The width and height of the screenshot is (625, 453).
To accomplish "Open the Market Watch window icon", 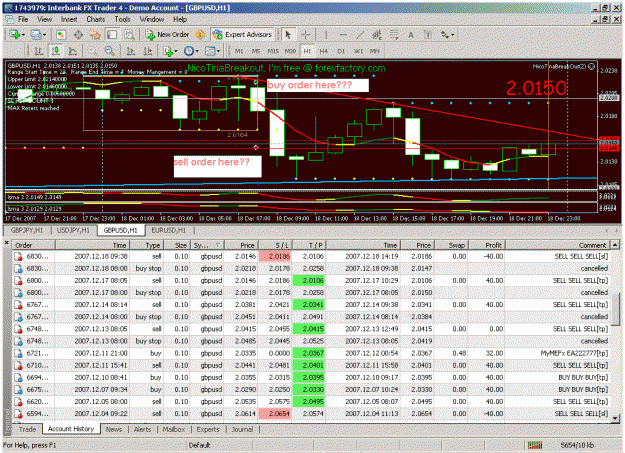I will [61, 35].
